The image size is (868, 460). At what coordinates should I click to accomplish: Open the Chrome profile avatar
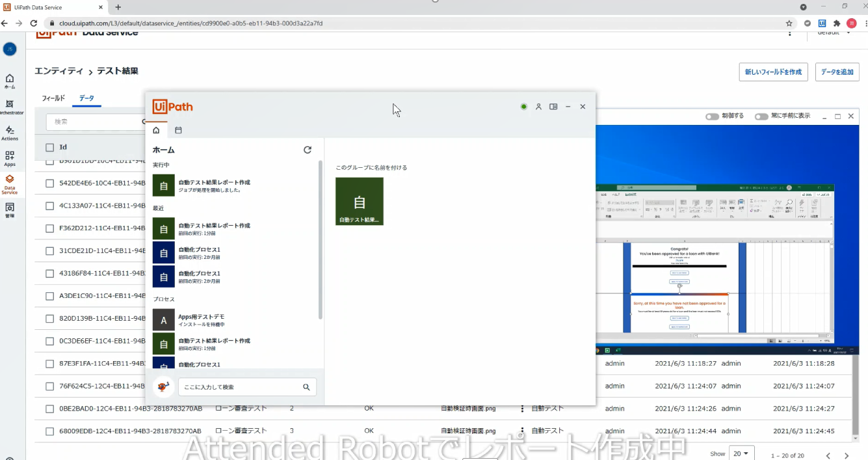point(851,23)
